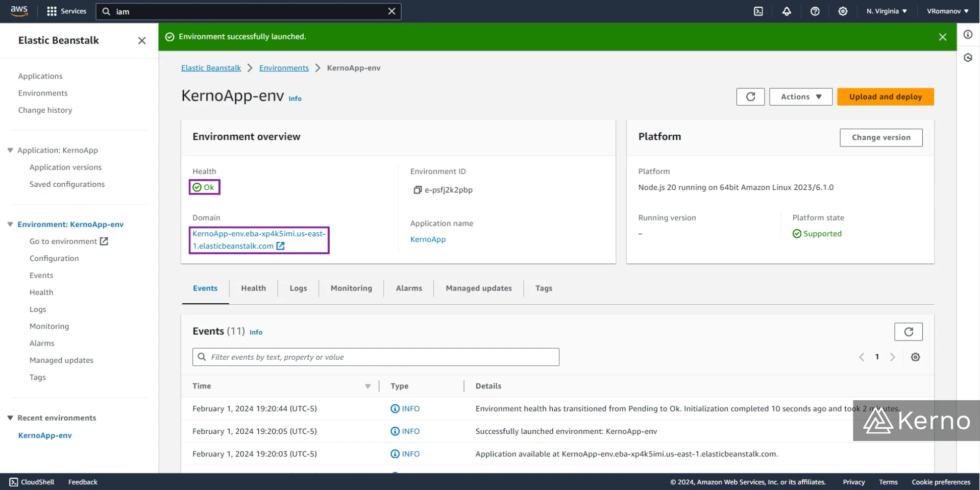Open Saved configurations in the sidebar
This screenshot has height=490, width=980.
pyautogui.click(x=67, y=184)
